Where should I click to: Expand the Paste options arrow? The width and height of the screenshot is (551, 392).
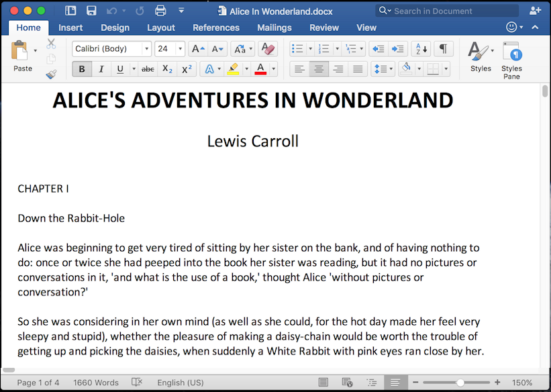pos(35,50)
